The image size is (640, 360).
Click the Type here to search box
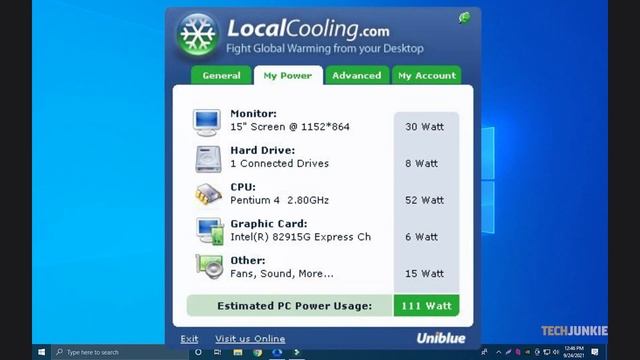pos(120,352)
